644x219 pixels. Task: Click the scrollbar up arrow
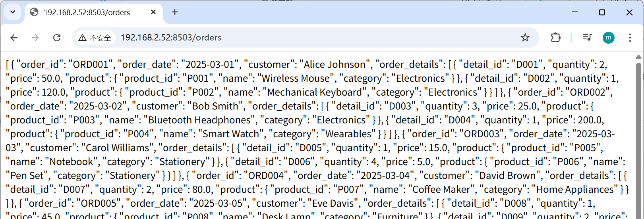click(639, 57)
